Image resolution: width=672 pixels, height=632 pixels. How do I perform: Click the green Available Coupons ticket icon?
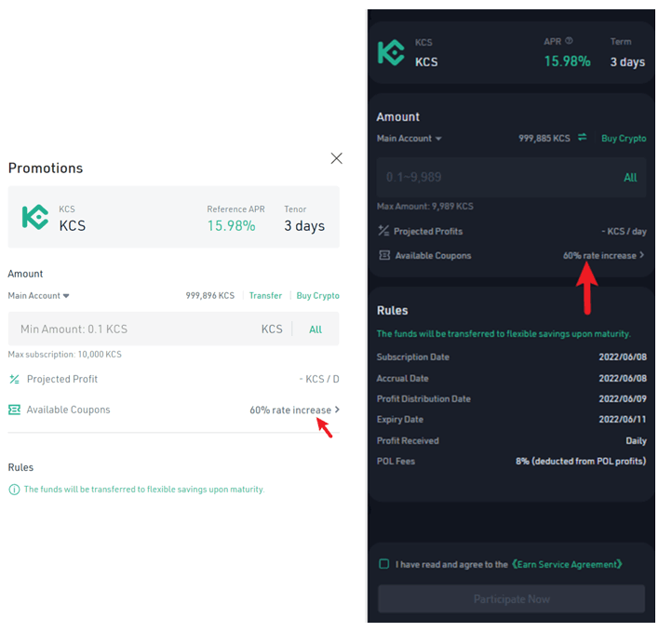point(14,410)
